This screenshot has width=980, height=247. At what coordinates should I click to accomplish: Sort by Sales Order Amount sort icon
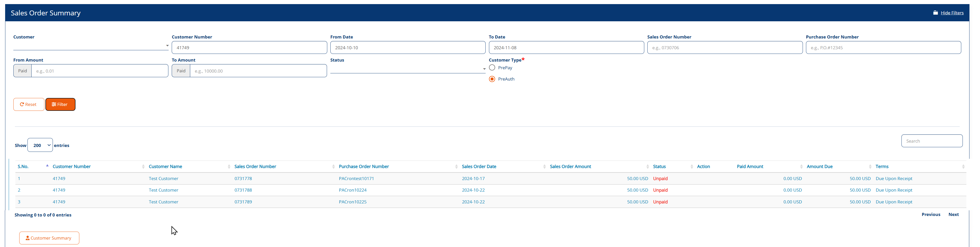pos(648,167)
